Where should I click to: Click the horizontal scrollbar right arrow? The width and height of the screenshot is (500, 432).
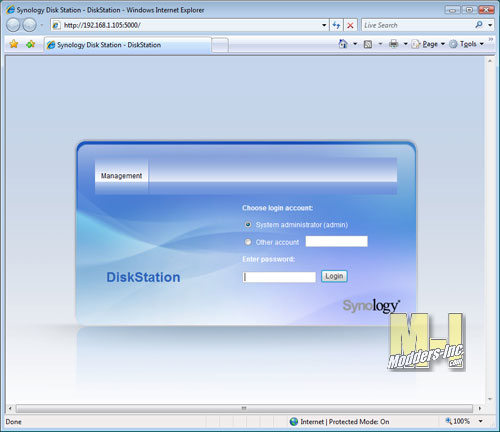click(480, 408)
